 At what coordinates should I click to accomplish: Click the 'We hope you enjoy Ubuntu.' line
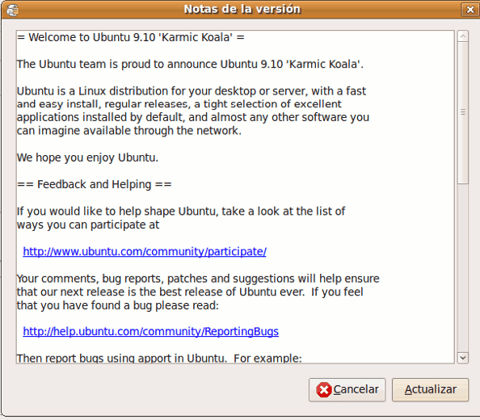tap(88, 157)
